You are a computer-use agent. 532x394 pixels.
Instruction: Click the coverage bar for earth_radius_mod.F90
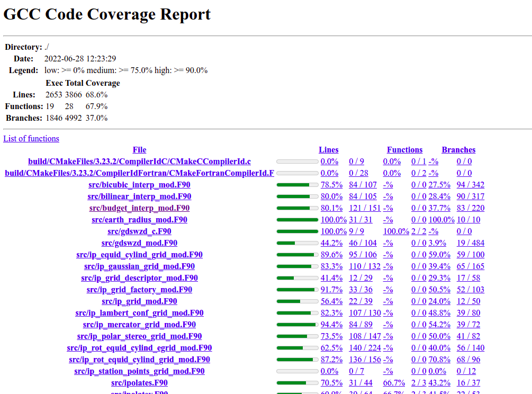pyautogui.click(x=297, y=220)
